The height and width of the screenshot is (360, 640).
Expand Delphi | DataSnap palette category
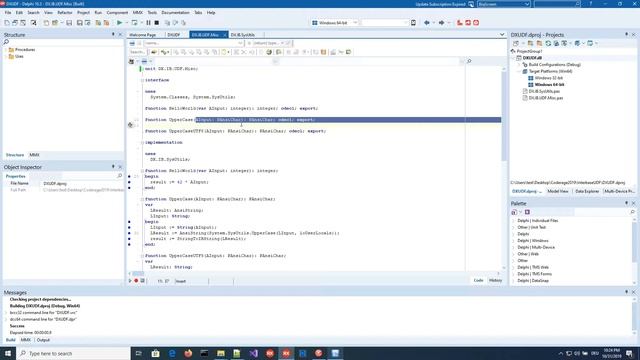(513, 281)
